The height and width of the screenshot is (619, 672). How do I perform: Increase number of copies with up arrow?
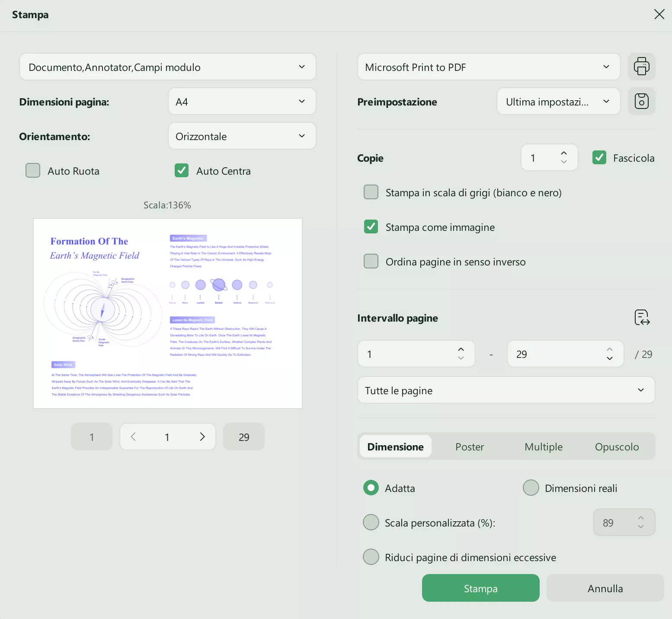tap(563, 153)
